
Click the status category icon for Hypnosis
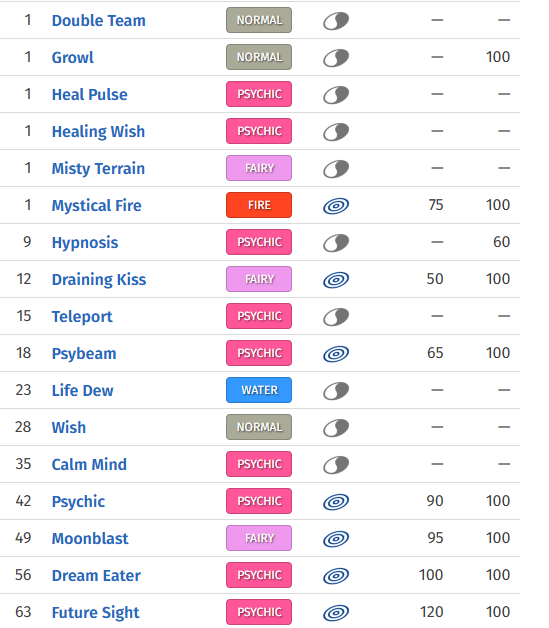point(336,243)
